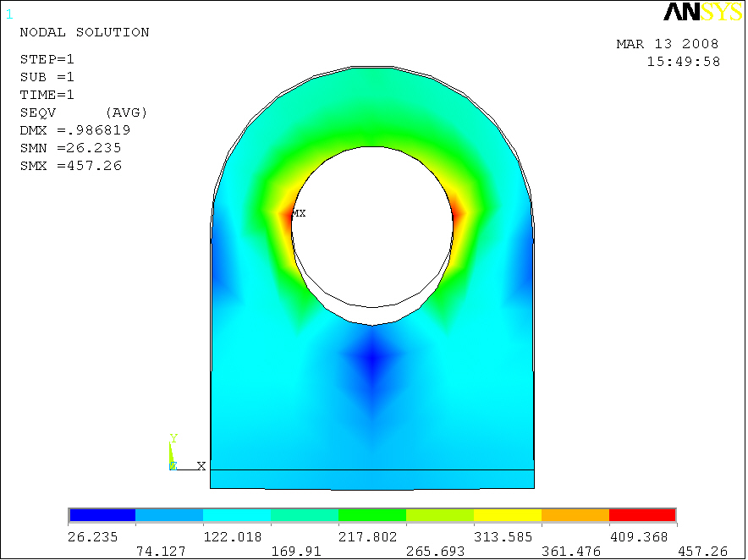Click the dark blue region below the hole
748x560 pixels.
tap(371, 361)
